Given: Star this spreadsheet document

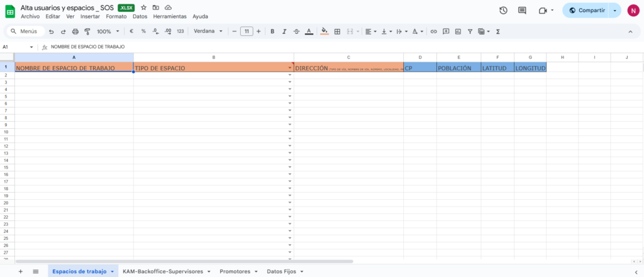Looking at the screenshot, I should pos(143,7).
